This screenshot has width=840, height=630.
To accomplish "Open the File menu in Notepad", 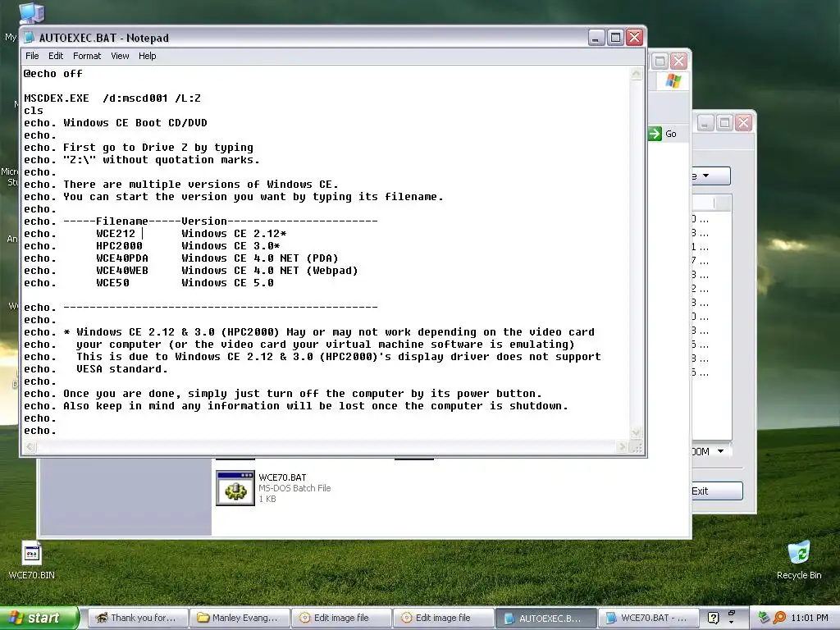I will point(32,56).
